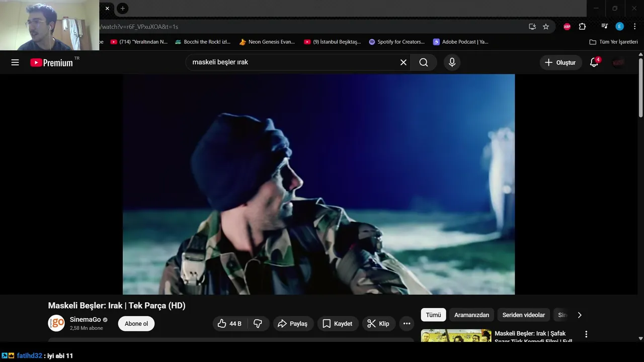The width and height of the screenshot is (644, 362).
Task: Open the recommended Maskeli Beşler thumbnail
Action: [456, 336]
